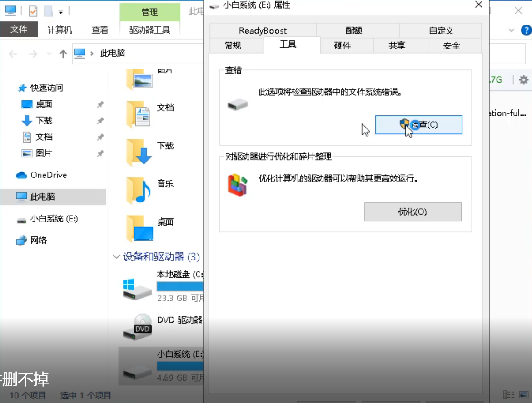Expand the ribbon with chevron arrow
This screenshot has width=532, height=403.
512,30
